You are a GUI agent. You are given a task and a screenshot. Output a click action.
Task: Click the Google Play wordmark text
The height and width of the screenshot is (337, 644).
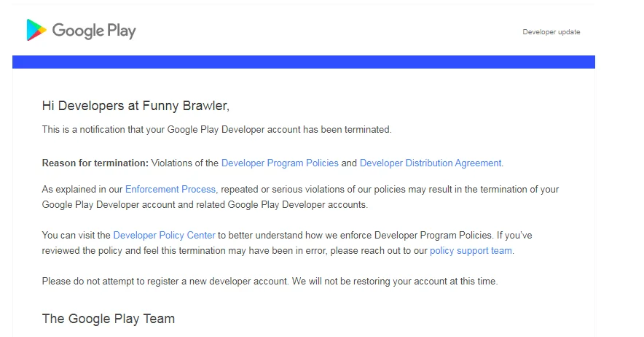pyautogui.click(x=94, y=31)
